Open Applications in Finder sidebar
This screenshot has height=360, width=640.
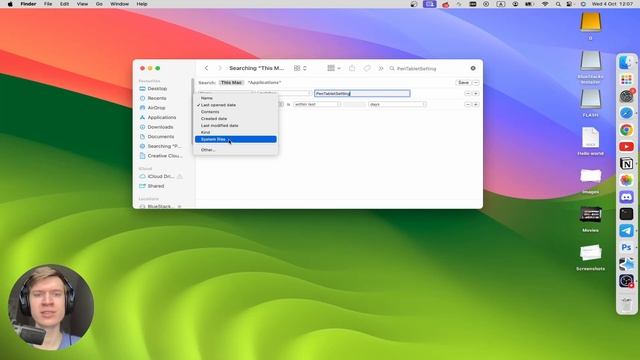click(161, 118)
